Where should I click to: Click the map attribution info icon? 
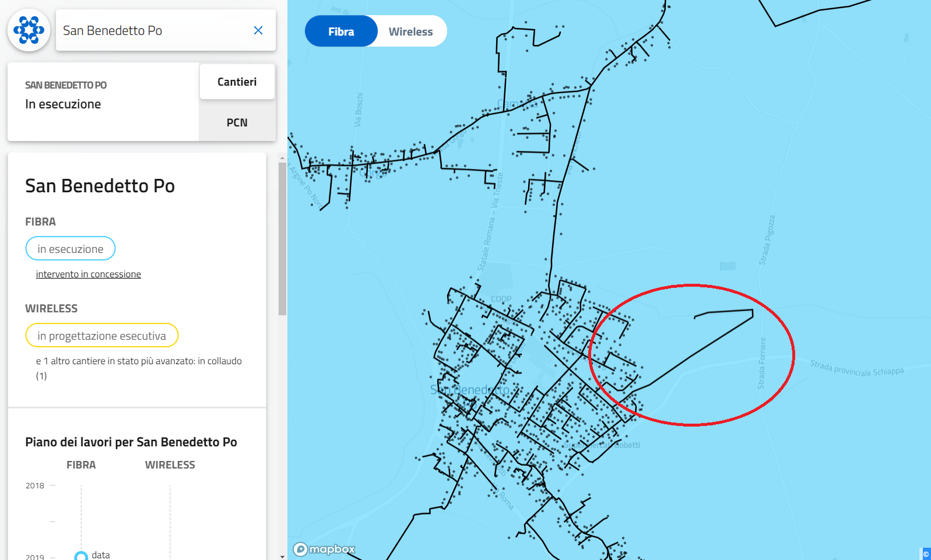[926, 554]
